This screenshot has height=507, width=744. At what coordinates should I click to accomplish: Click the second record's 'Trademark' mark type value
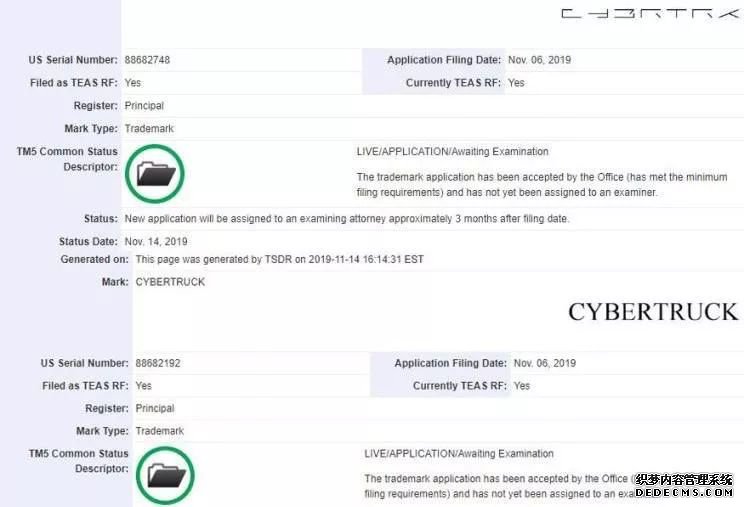(x=159, y=431)
